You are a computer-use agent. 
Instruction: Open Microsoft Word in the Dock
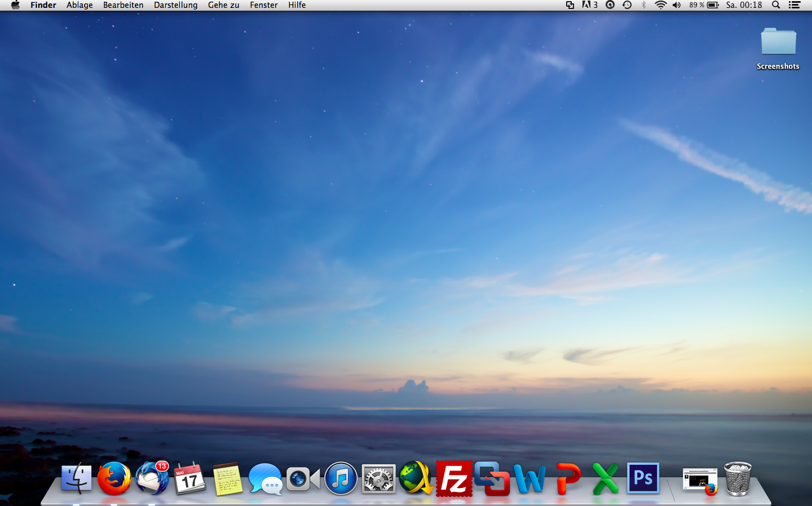tap(529, 478)
